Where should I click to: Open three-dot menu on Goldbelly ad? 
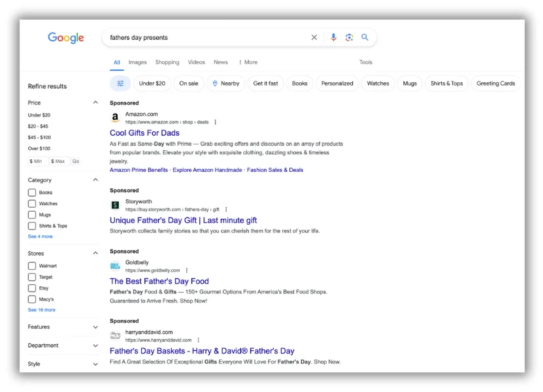187,270
